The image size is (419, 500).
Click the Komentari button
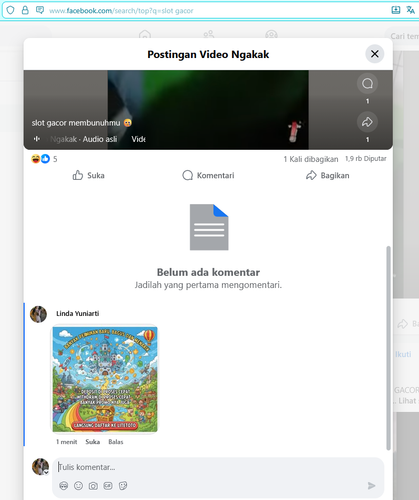point(208,175)
